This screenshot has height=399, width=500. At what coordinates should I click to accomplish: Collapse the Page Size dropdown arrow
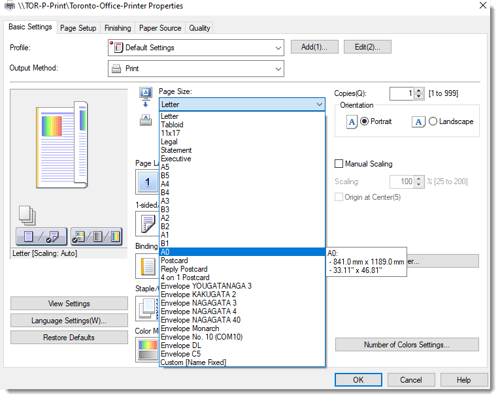click(x=319, y=104)
